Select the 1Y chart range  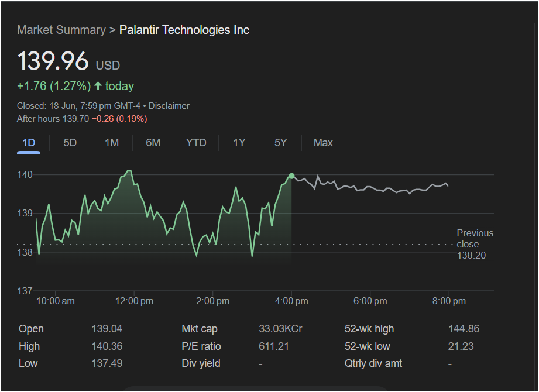(x=239, y=143)
